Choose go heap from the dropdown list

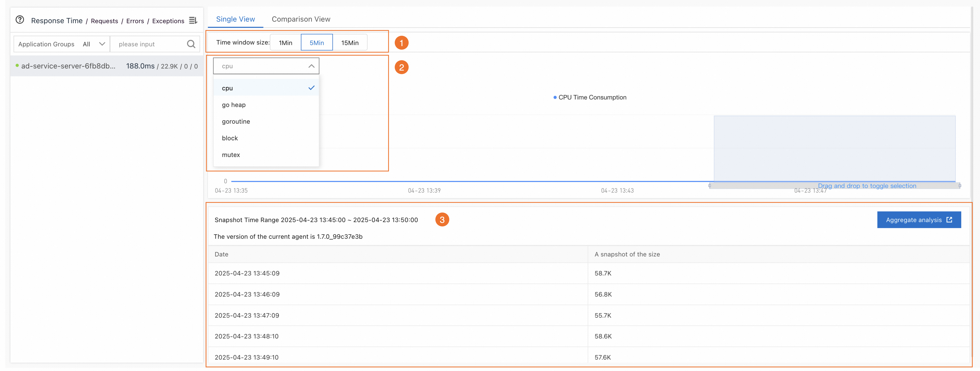(234, 105)
